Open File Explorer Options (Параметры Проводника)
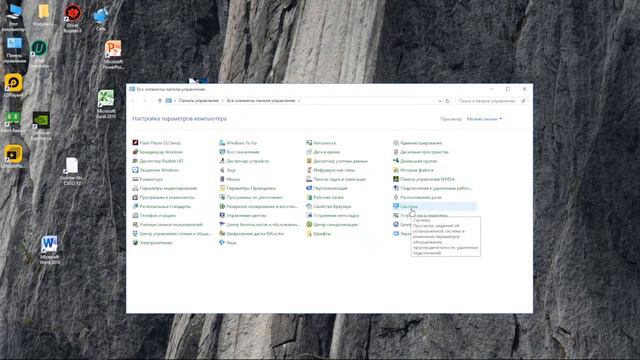Screen dimensions: 640x360 coord(248,188)
